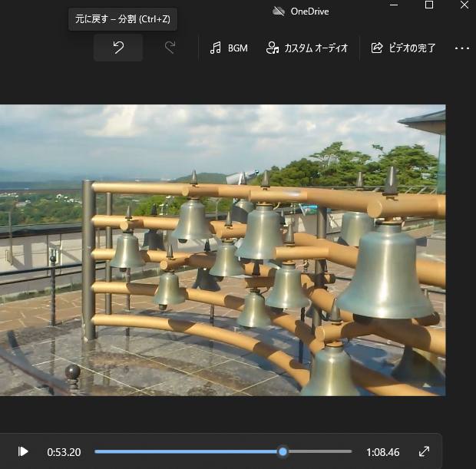The width and height of the screenshot is (476, 469).
Task: Open the BGM text button
Action: (238, 48)
